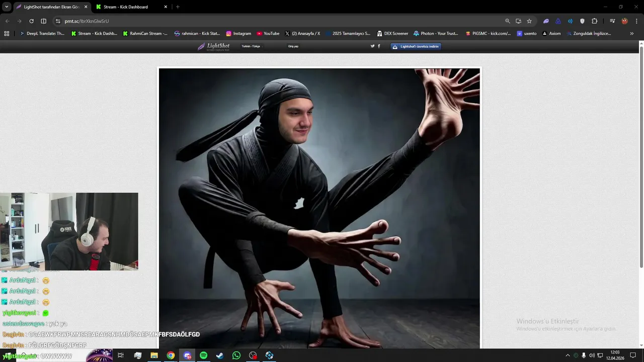Open Spotify from the taskbar
This screenshot has height=362, width=644.
pyautogui.click(x=203, y=355)
